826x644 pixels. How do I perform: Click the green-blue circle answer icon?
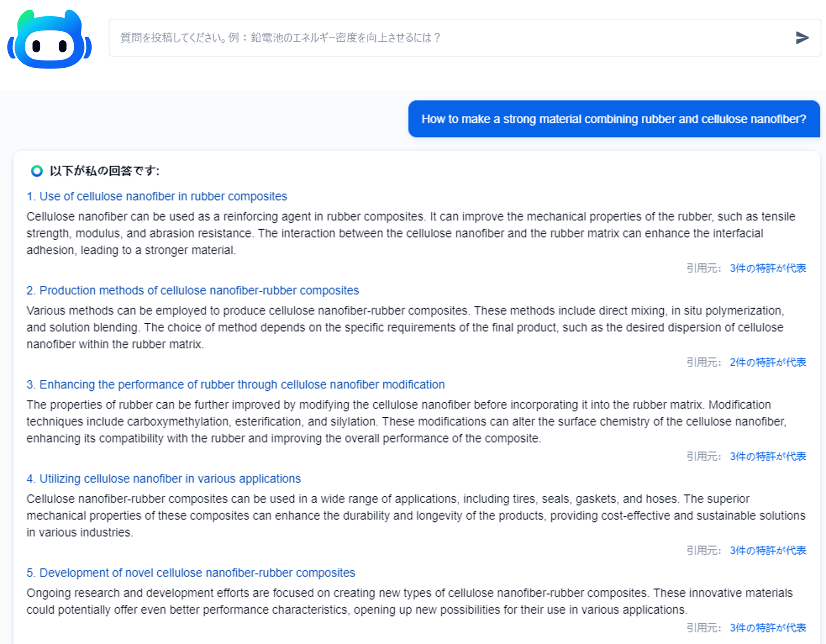tap(37, 171)
